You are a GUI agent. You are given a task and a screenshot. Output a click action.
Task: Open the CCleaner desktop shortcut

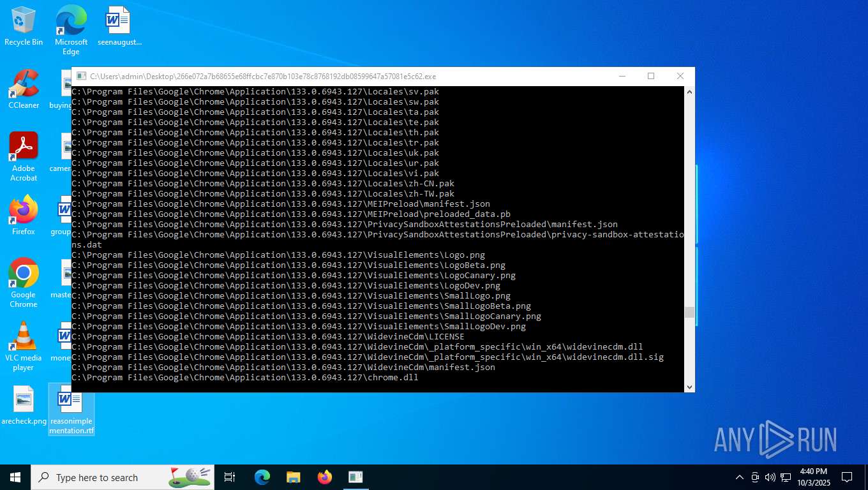pos(24,89)
